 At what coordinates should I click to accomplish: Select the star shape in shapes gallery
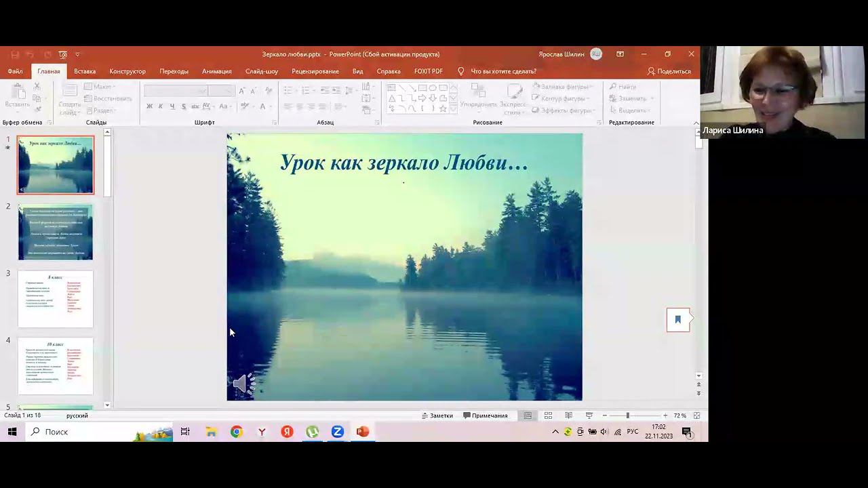(x=443, y=108)
